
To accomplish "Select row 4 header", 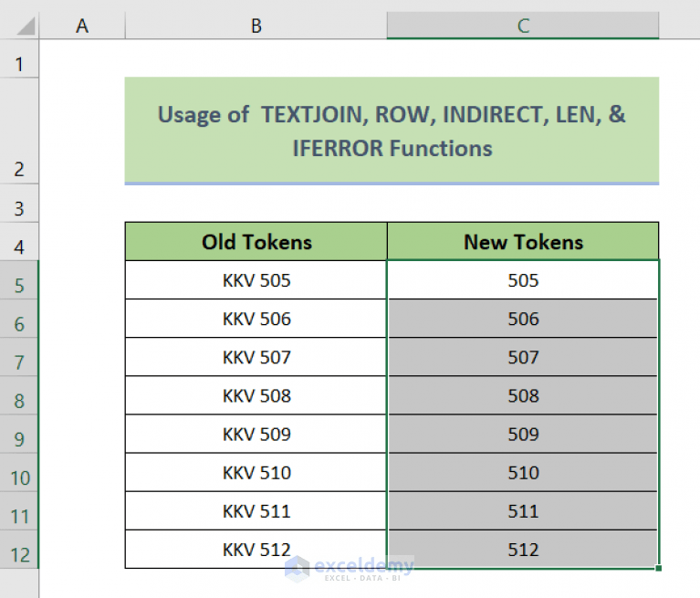I will [19, 242].
